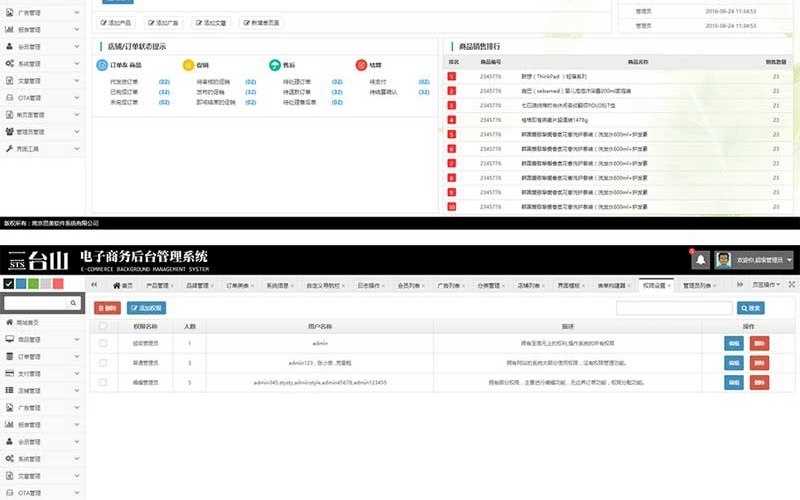
Task: Click the yellow 促销 circle icon
Action: click(188, 65)
